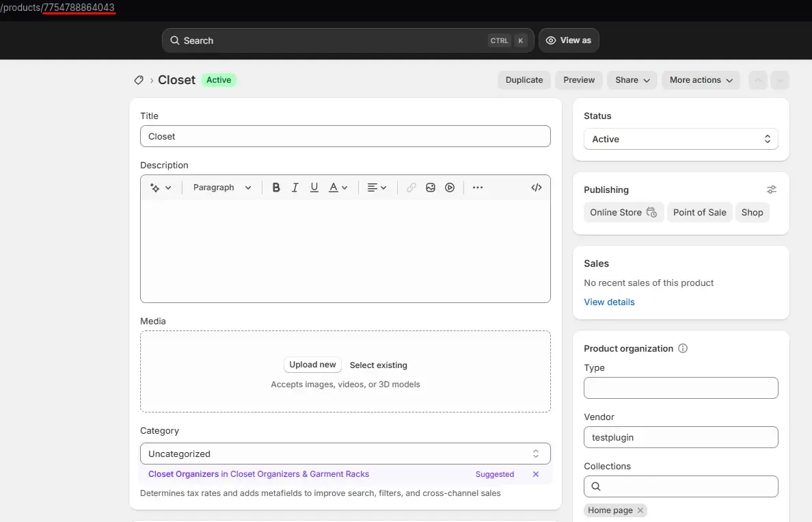Click the Collections search field
The height and width of the screenshot is (522, 812).
point(681,486)
